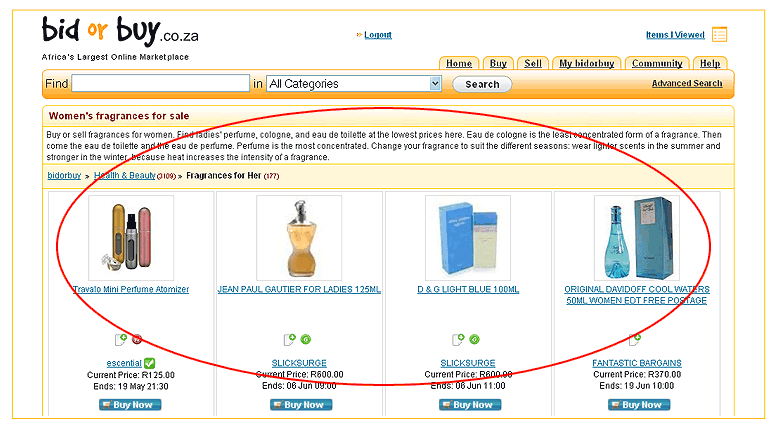
Task: Buy Now the Travalo Mini Perfume Atomizer
Action: tap(130, 405)
